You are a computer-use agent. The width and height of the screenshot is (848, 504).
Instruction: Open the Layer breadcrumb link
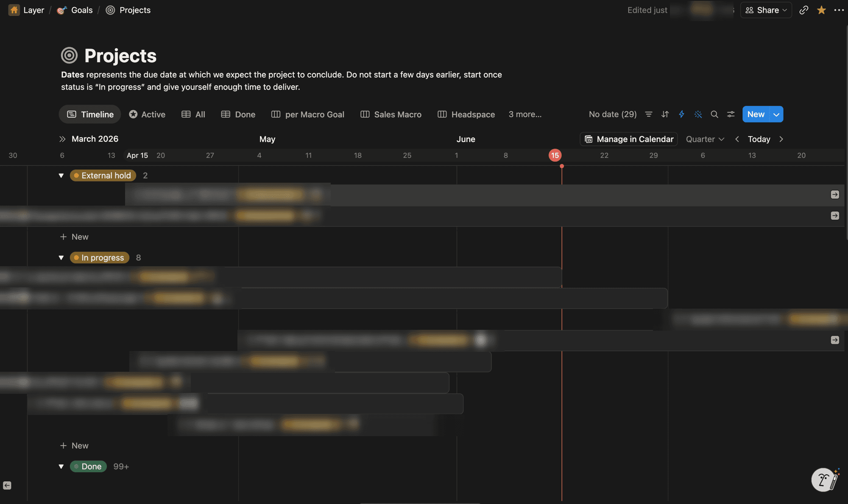34,10
